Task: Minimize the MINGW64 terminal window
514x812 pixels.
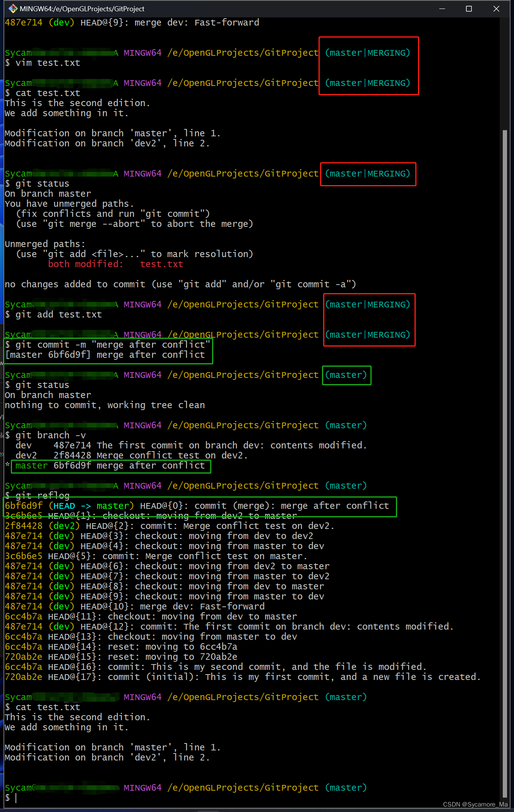Action: pyautogui.click(x=442, y=9)
